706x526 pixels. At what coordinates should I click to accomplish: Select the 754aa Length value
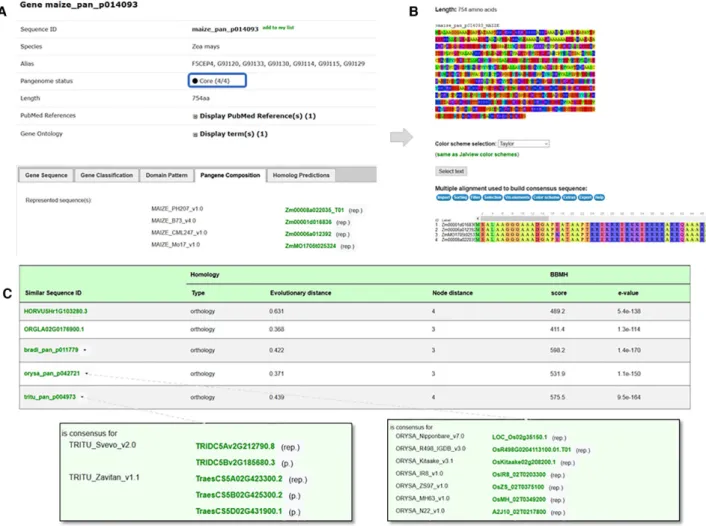point(201,98)
